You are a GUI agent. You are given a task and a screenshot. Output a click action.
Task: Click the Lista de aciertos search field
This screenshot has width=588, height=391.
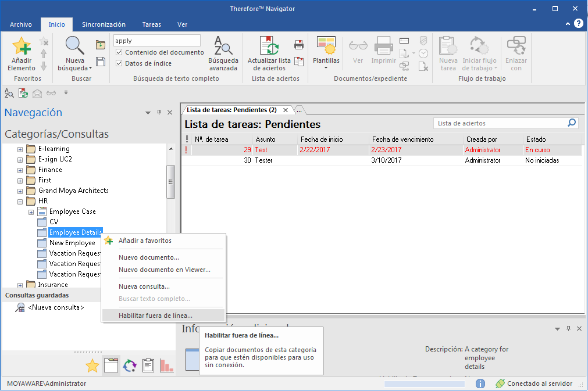(x=501, y=123)
